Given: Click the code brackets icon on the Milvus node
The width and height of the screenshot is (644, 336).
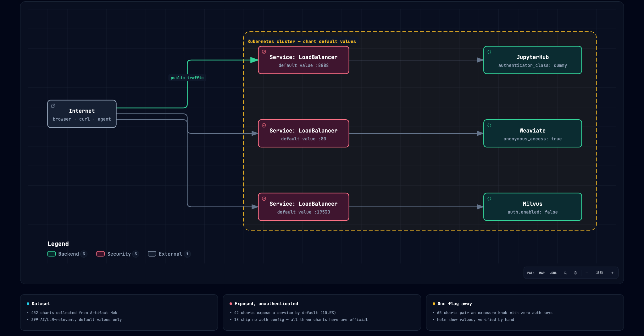Looking at the screenshot, I should coord(489,199).
